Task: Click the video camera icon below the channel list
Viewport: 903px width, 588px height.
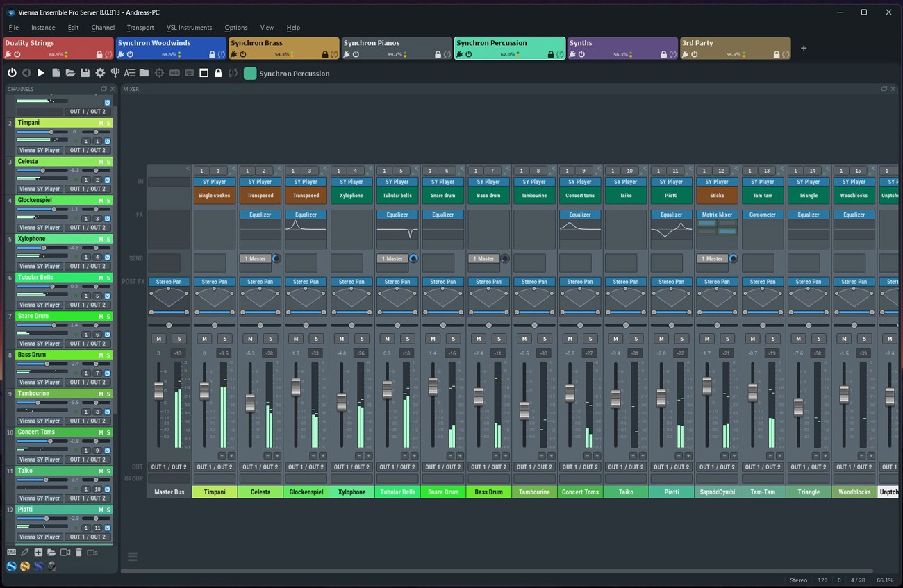Action: pos(65,553)
